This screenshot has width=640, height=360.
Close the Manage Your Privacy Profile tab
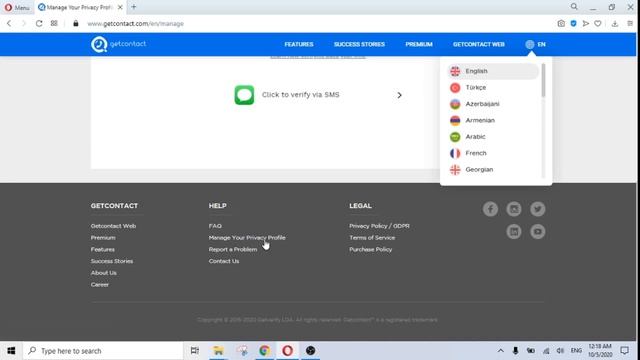[x=120, y=7]
